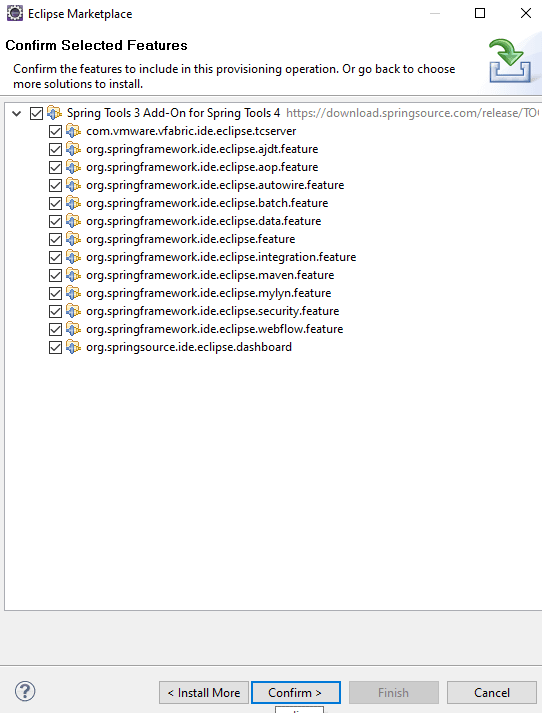Select org.springframework.ide.eclipse.aop.feature text
542x713 pixels.
point(202,167)
